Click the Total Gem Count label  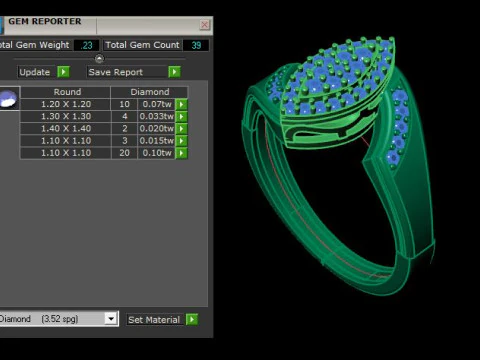pyautogui.click(x=142, y=45)
